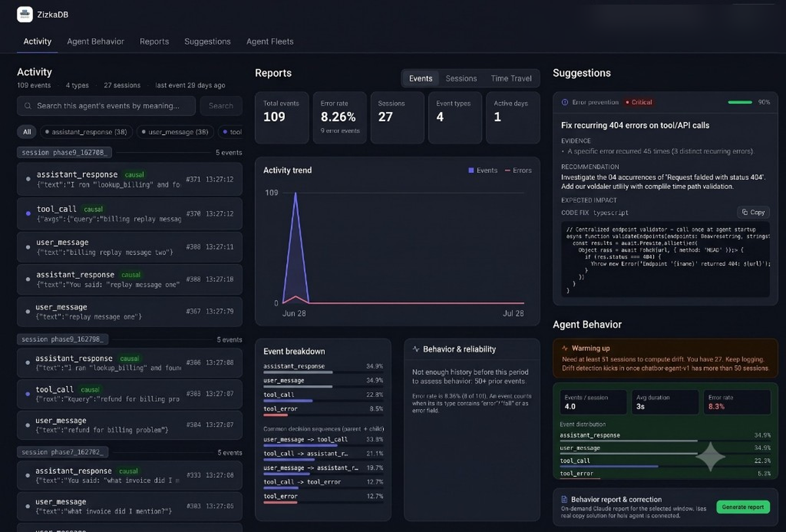
Task: Open user_message "replay message one" event
Action: click(130, 311)
